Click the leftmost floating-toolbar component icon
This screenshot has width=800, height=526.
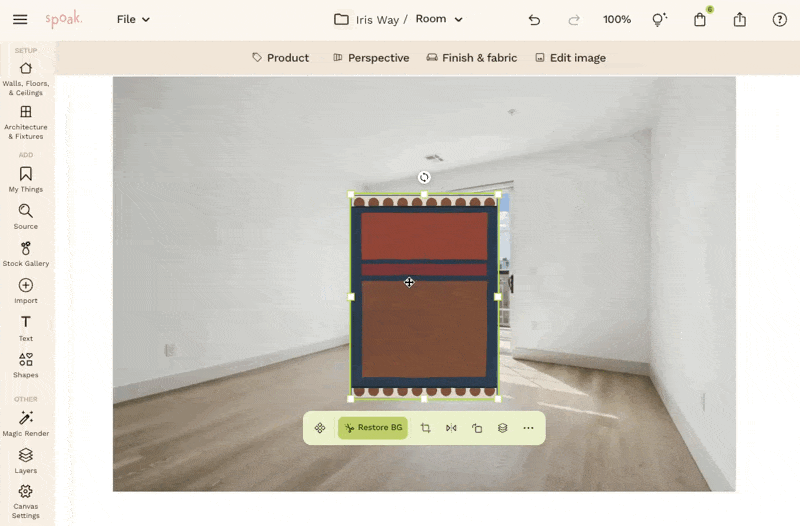pos(320,428)
